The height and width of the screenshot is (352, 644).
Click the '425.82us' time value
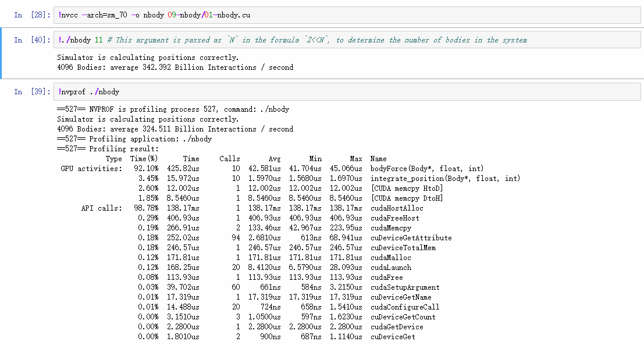[183, 169]
